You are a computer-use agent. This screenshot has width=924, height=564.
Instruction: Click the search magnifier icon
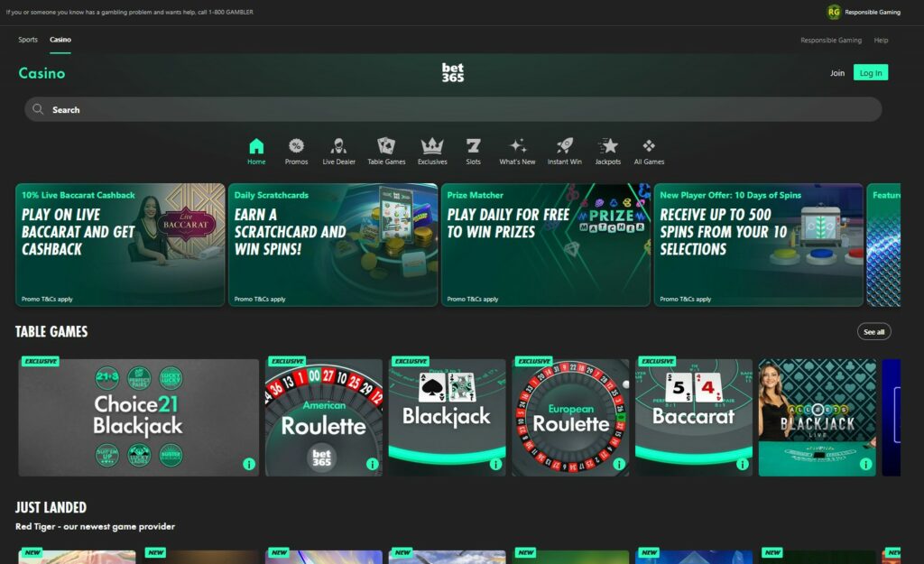tap(38, 109)
